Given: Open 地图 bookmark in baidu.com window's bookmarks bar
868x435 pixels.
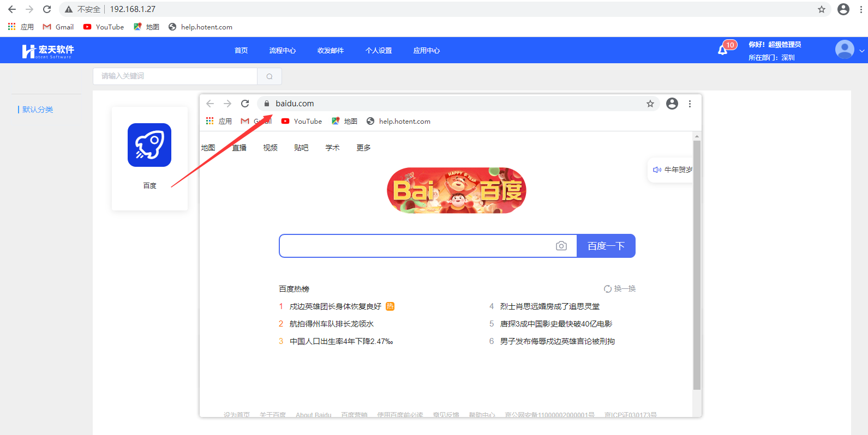Looking at the screenshot, I should pos(344,121).
